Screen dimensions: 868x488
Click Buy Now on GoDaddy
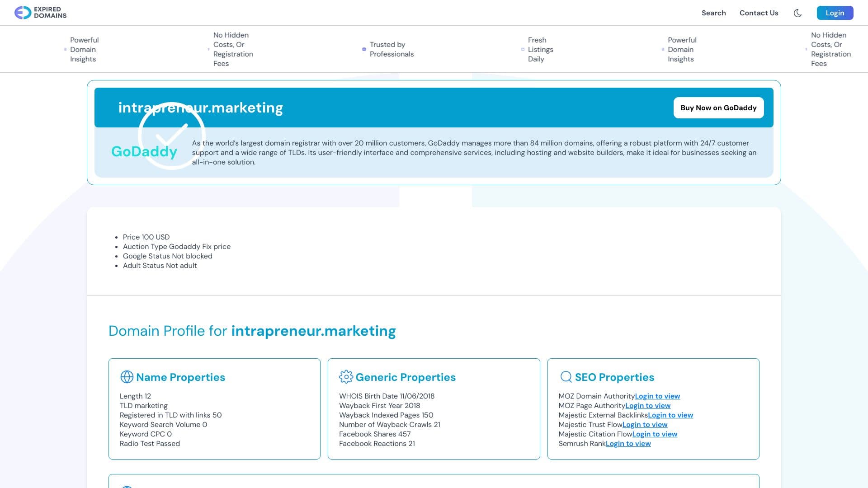718,108
